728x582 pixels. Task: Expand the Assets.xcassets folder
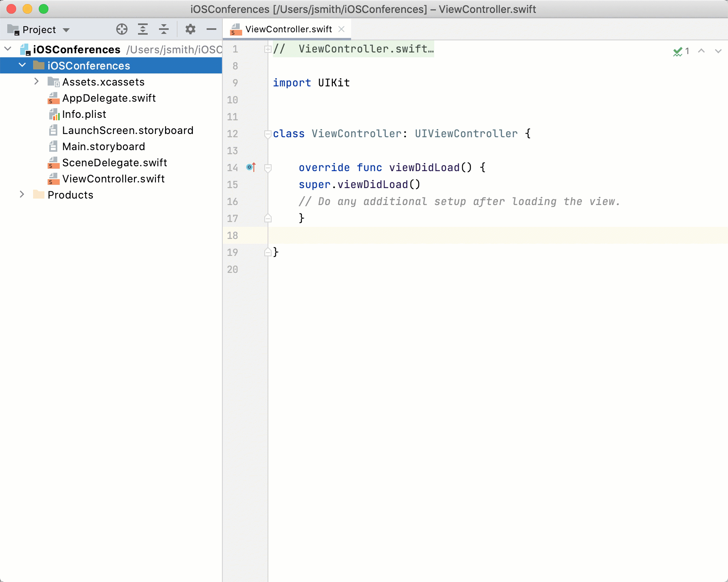click(x=36, y=82)
